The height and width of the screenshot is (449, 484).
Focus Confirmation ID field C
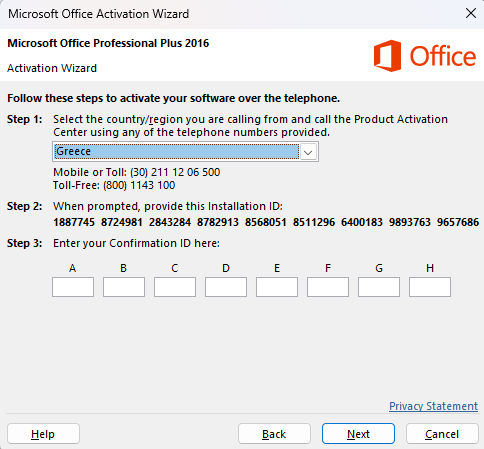point(175,287)
